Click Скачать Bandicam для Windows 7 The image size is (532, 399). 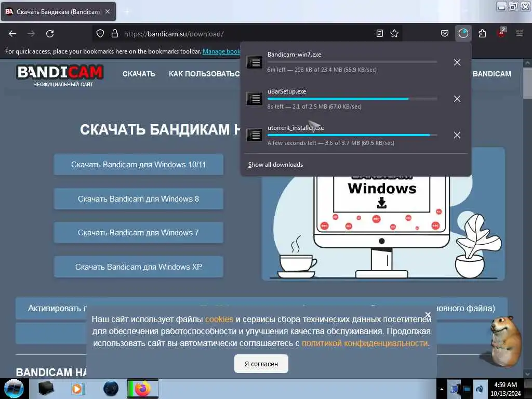click(138, 233)
